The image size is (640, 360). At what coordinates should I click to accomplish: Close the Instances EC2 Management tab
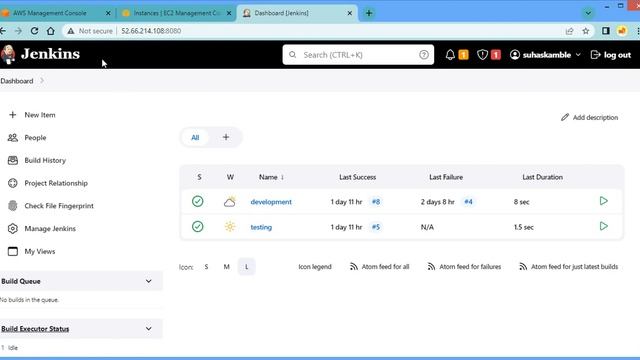tap(229, 13)
